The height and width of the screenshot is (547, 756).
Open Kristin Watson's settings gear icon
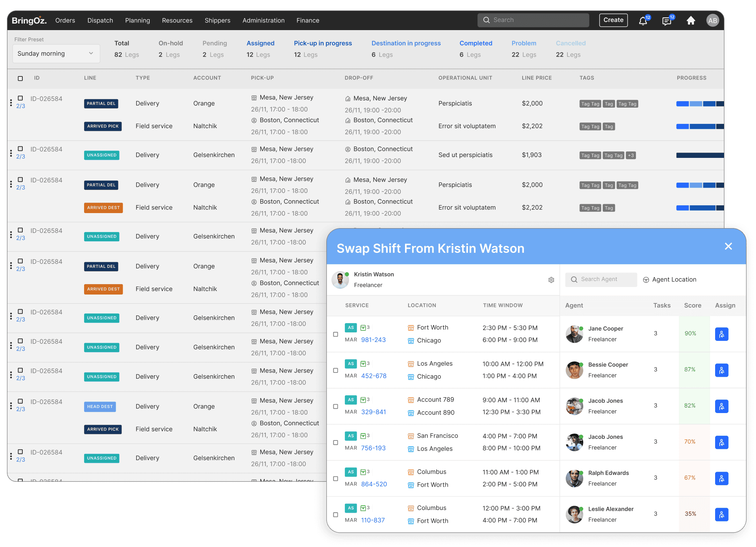551,280
